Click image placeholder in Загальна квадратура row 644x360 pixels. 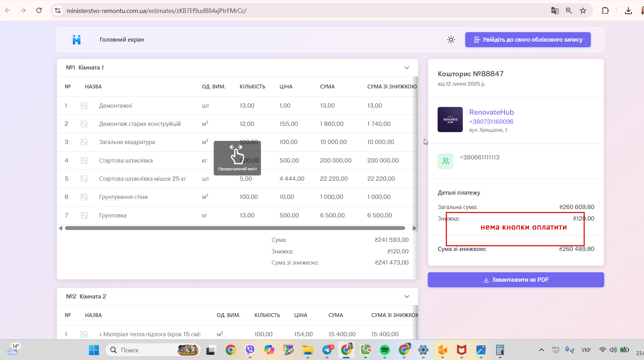[84, 142]
